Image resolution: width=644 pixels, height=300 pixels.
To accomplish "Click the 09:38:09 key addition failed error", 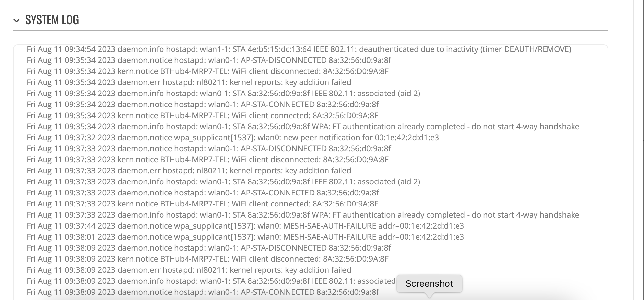I will (x=189, y=270).
